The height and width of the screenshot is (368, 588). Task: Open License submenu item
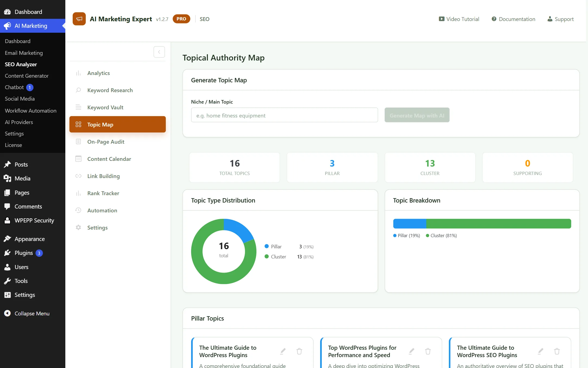[x=13, y=145]
